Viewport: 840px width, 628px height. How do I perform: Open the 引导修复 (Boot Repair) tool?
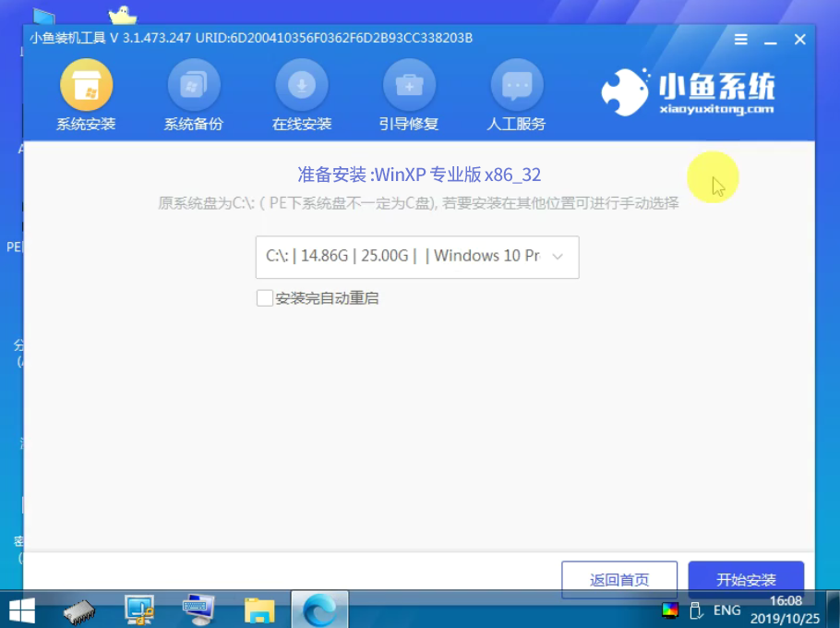click(x=409, y=92)
